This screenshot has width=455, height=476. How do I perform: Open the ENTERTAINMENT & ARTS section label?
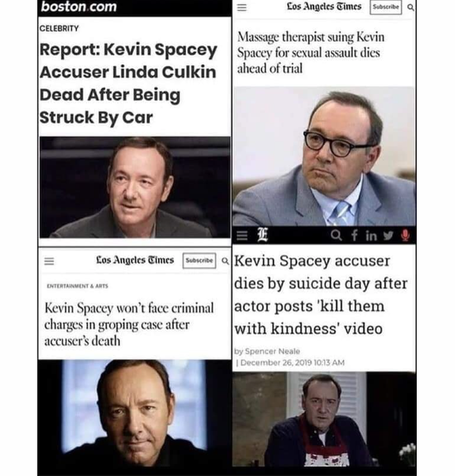pos(77,286)
